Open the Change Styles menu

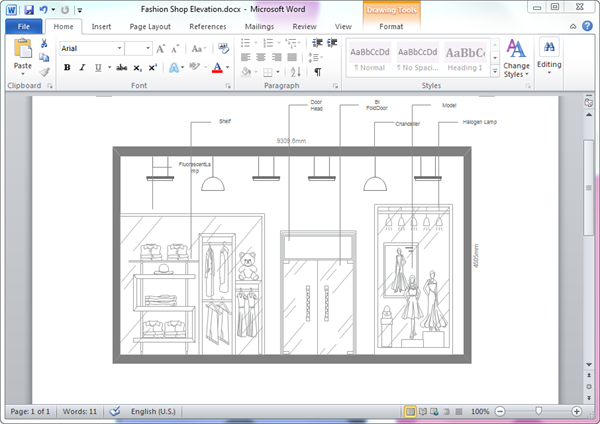pos(516,59)
